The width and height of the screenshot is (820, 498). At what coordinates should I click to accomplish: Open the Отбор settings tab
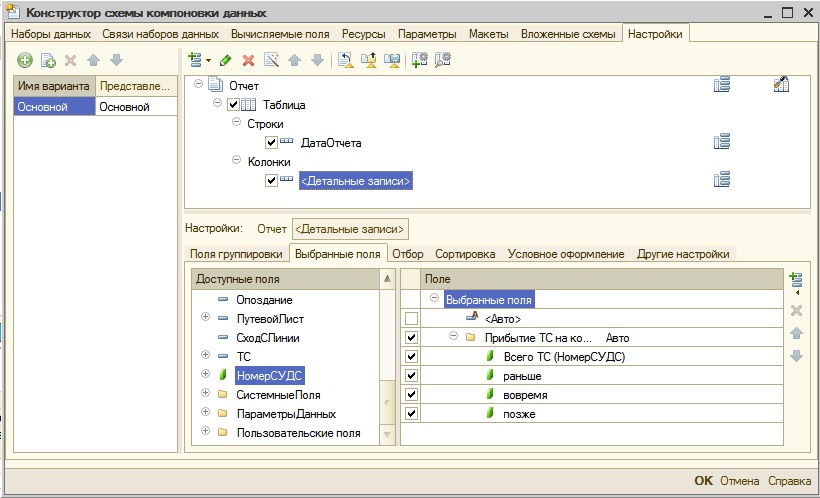(x=408, y=254)
